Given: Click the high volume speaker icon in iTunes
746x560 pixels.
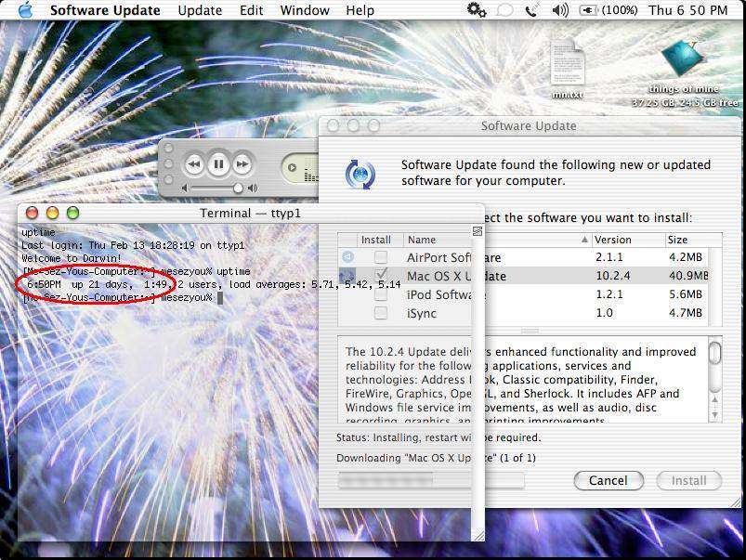Looking at the screenshot, I should (x=253, y=189).
